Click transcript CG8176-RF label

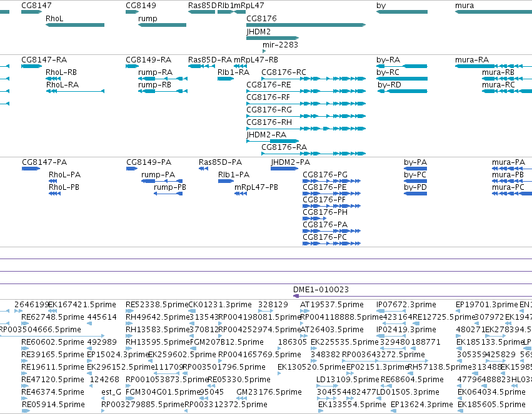(268, 97)
